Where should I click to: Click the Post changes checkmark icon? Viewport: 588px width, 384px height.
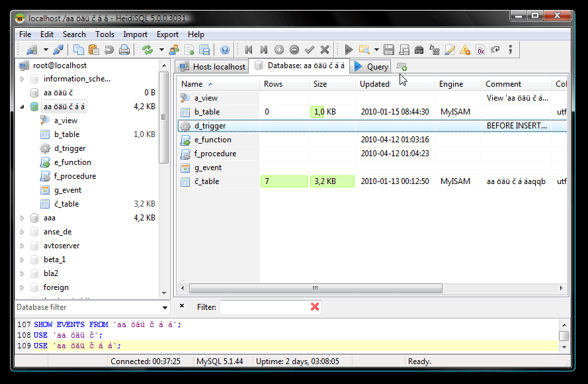coord(310,50)
